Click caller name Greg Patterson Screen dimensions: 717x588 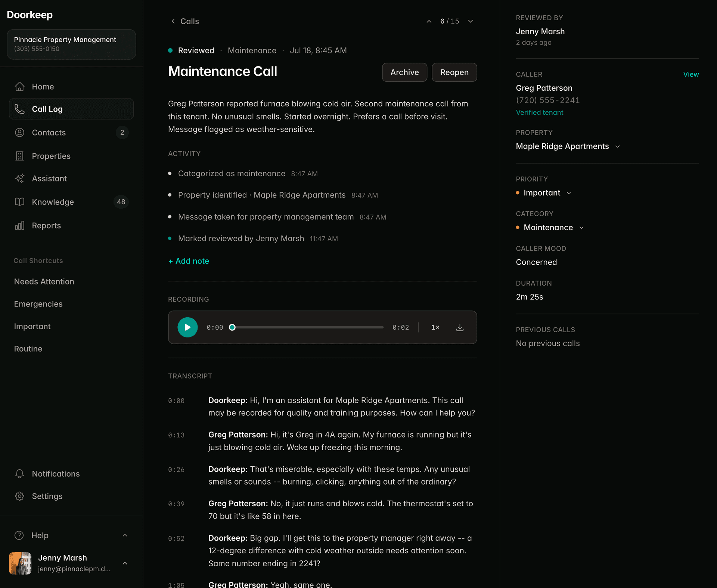pyautogui.click(x=544, y=88)
